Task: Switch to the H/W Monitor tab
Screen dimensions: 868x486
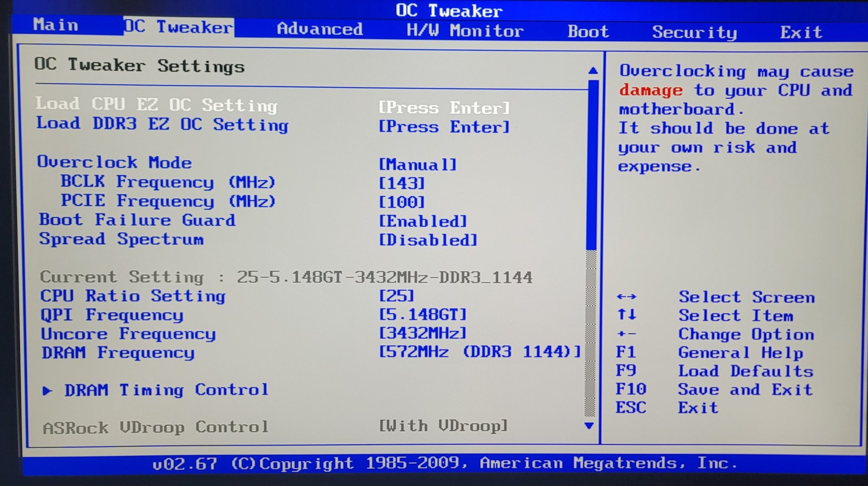Action: 465,31
